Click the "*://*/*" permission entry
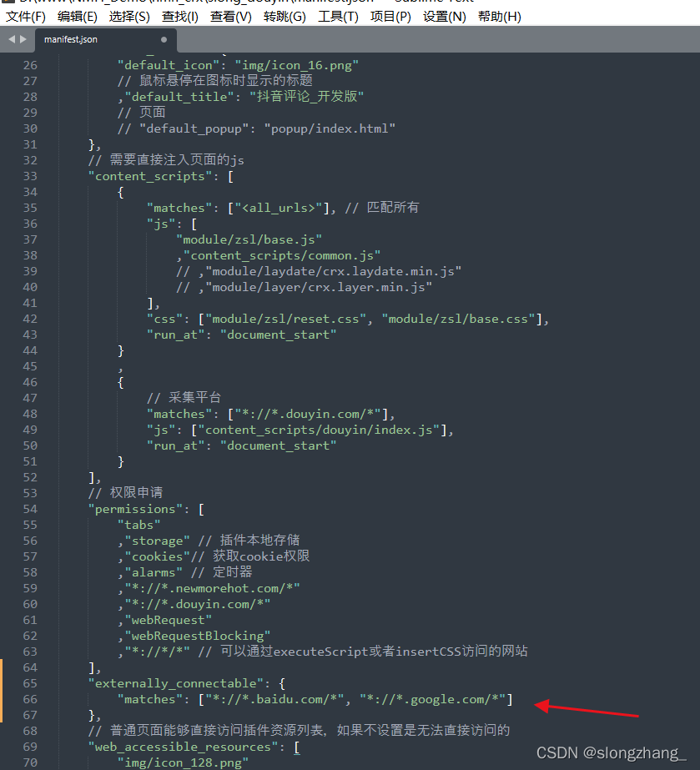The image size is (700, 770). [x=157, y=652]
